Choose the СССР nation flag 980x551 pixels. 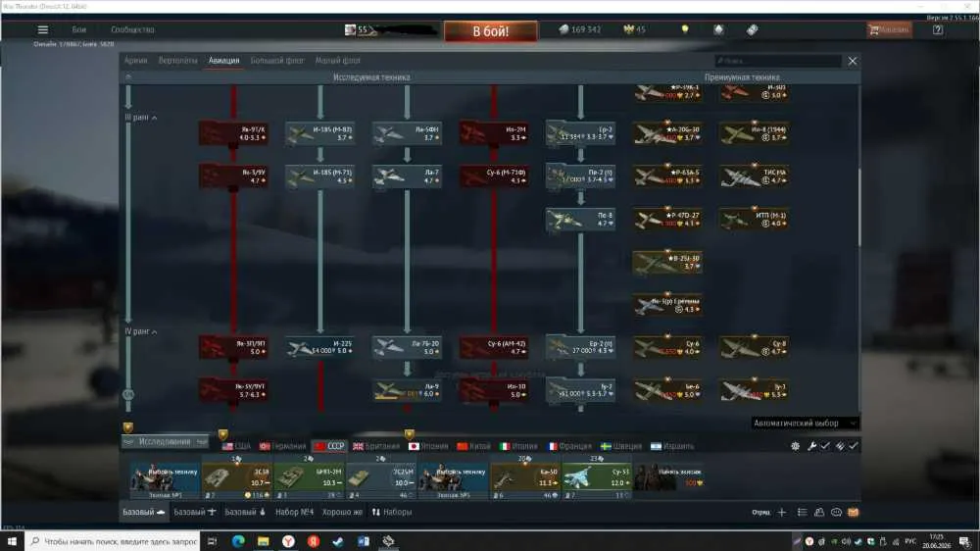pyautogui.click(x=329, y=446)
